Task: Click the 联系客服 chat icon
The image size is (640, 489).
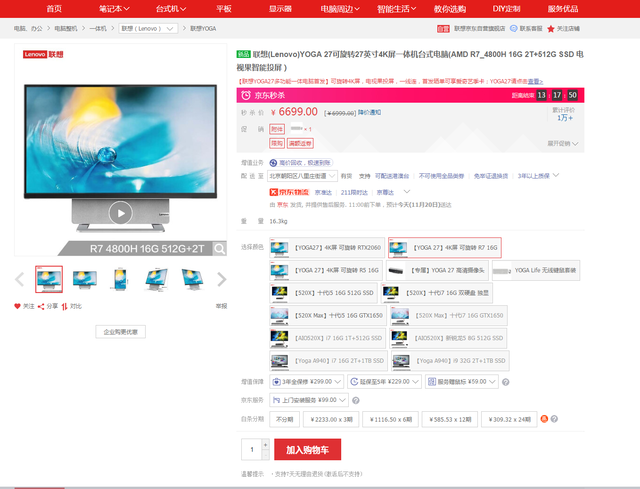Action: click(x=514, y=29)
